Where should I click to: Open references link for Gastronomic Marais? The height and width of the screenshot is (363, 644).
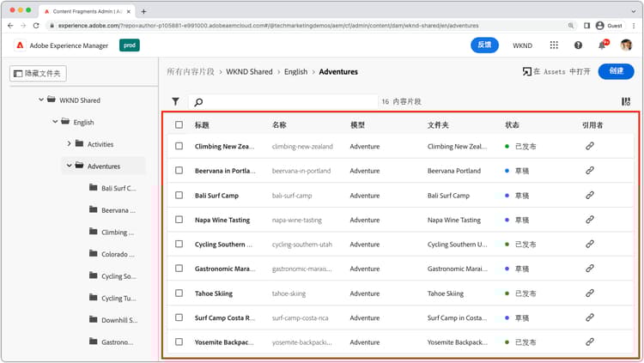(590, 268)
